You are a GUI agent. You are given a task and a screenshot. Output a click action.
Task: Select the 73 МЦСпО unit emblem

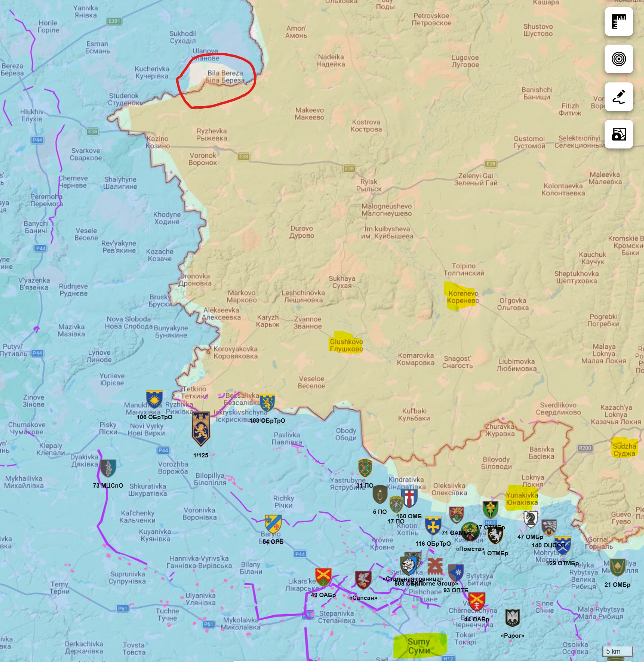pos(108,469)
